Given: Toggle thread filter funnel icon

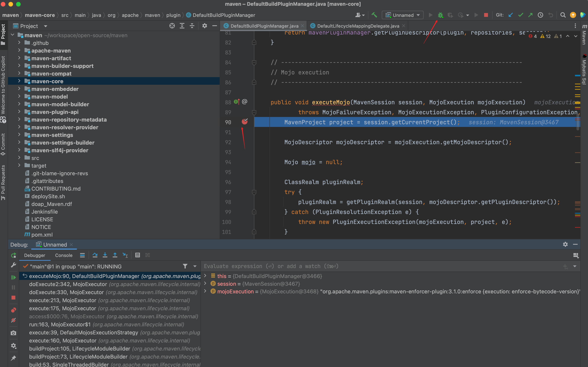Looking at the screenshot, I should 185,266.
